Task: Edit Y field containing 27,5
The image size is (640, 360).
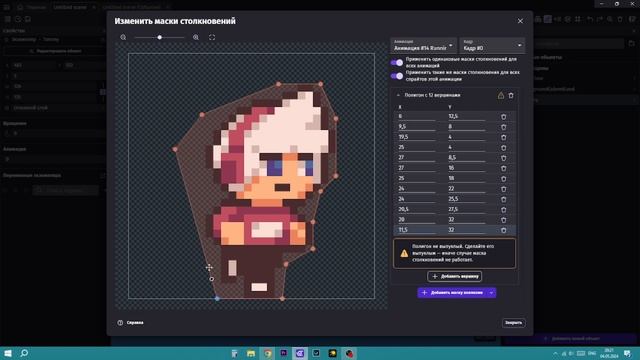Action: click(467, 209)
